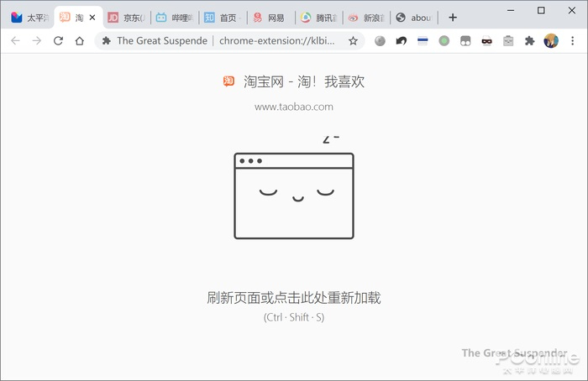This screenshot has height=381, width=588.
Task: Reload the page with the refresh icon
Action: [58, 40]
